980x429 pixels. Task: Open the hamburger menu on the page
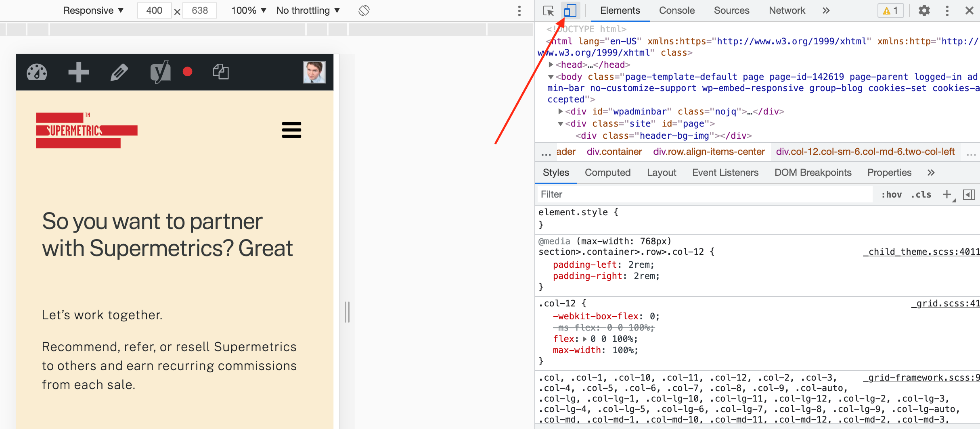point(291,130)
